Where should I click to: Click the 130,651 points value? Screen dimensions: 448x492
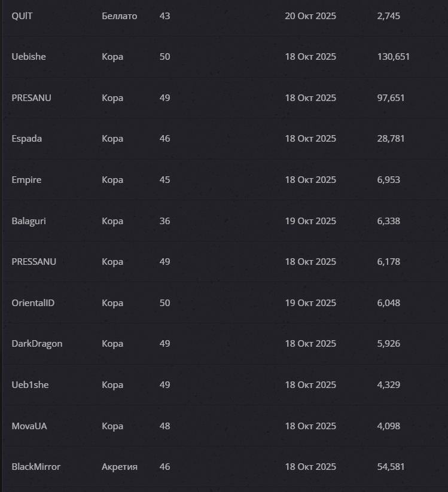[393, 57]
